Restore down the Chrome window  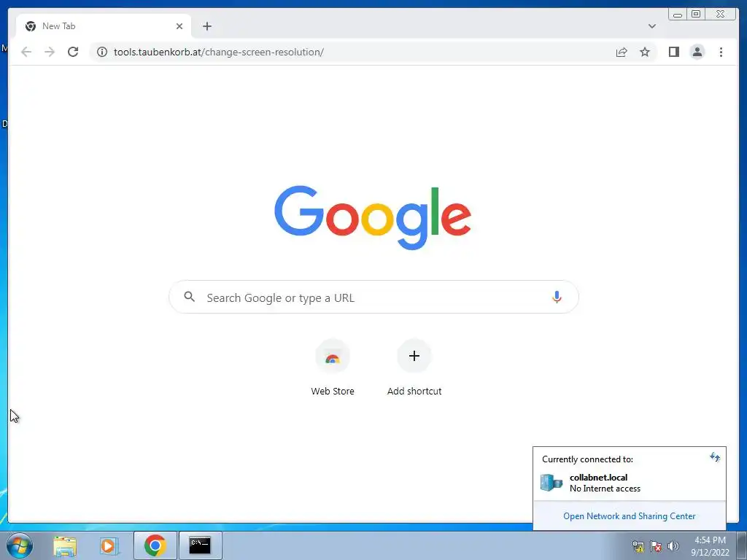pos(695,15)
